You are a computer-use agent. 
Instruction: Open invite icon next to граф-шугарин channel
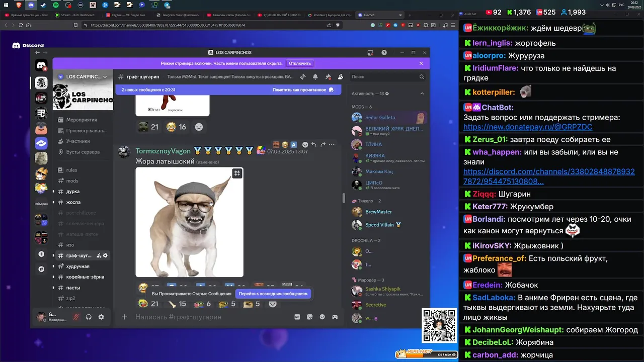click(99, 255)
